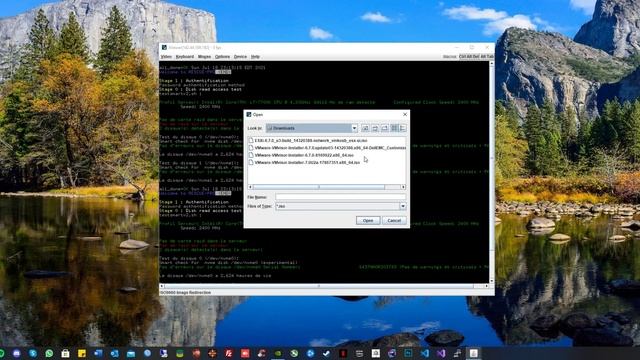640x360 pixels.
Task: Close the Open dialog with X
Action: 405,115
